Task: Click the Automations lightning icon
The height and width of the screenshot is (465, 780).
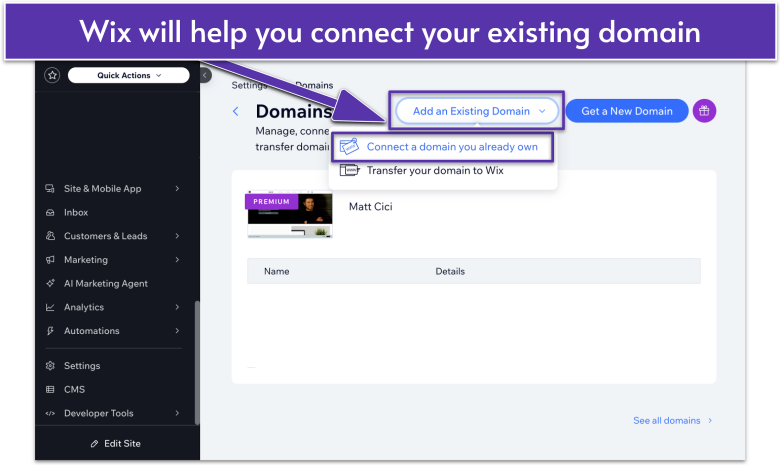Action: point(50,331)
